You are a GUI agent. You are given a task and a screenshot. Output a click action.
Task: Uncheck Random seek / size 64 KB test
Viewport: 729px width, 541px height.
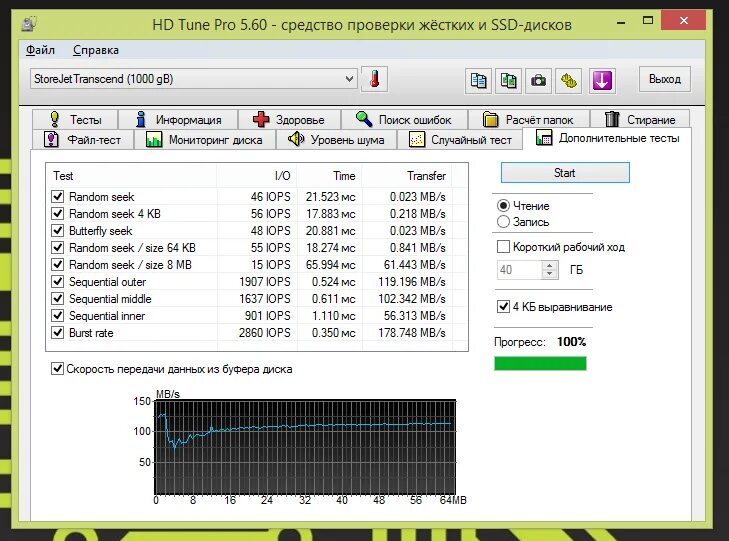click(58, 248)
